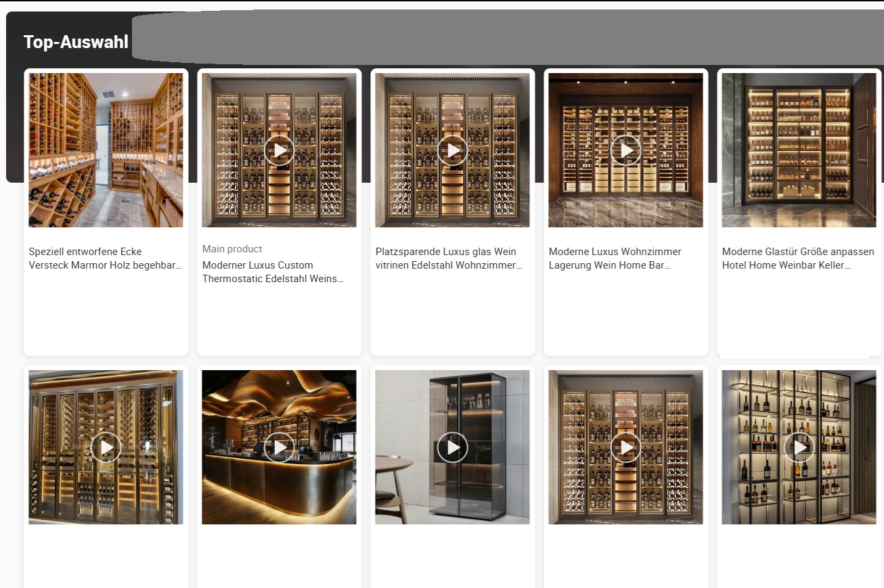884x588 pixels.
Task: Open the Moderne Glastür wine cabinet image
Action: [x=799, y=150]
